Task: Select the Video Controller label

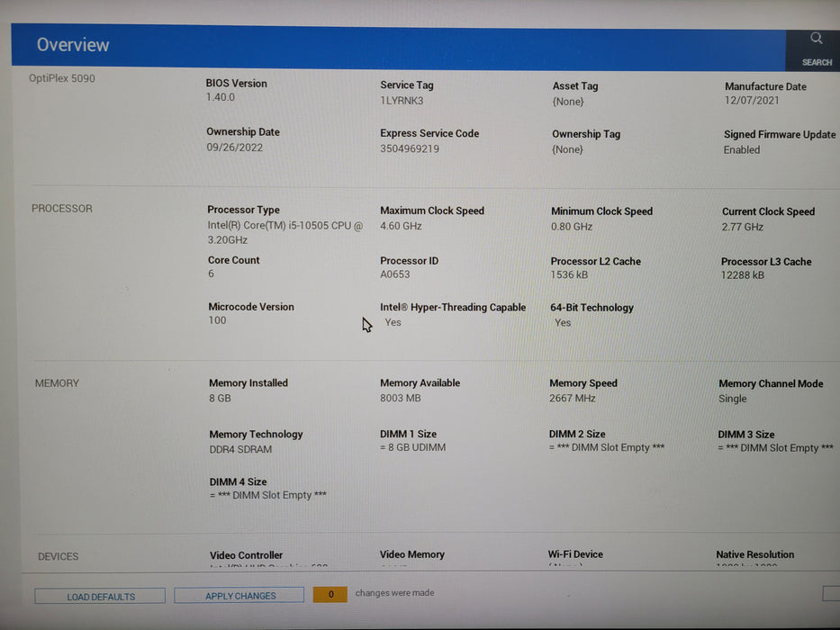Action: point(246,555)
